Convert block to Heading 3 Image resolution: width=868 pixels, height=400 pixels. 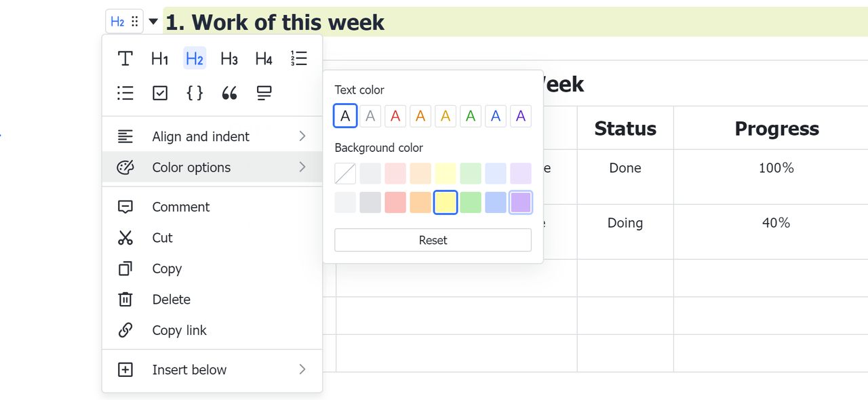coord(229,59)
